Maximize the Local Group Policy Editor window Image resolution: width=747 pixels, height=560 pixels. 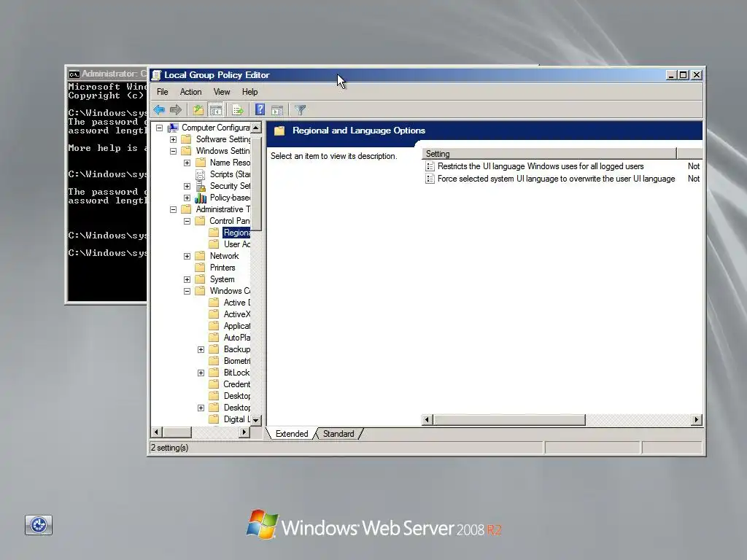pyautogui.click(x=683, y=75)
